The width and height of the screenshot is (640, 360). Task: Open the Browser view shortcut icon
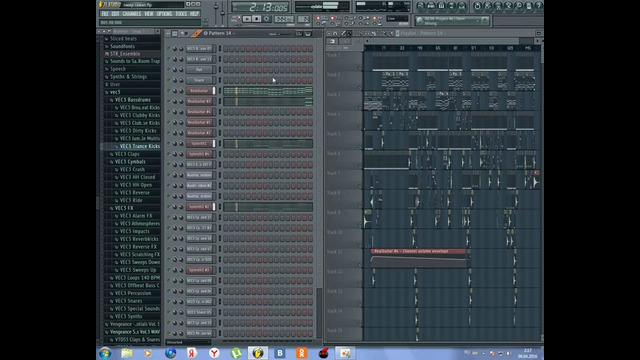pyautogui.click(x=451, y=6)
